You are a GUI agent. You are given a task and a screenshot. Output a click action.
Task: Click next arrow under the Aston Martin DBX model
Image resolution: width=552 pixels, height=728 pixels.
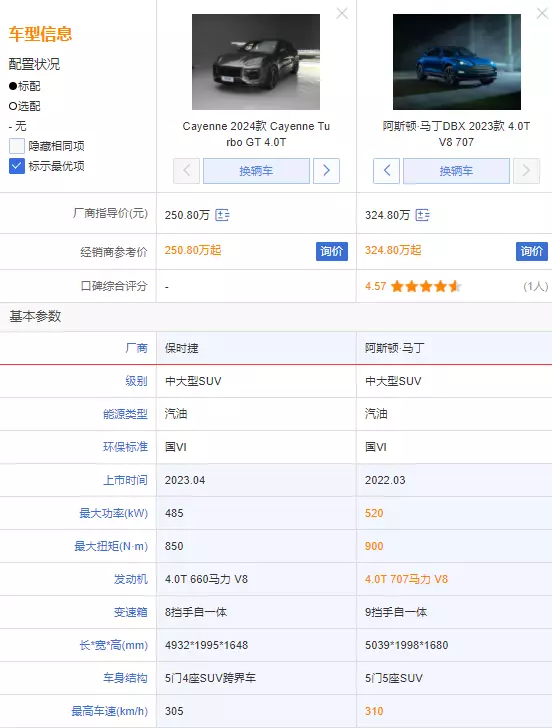[526, 171]
